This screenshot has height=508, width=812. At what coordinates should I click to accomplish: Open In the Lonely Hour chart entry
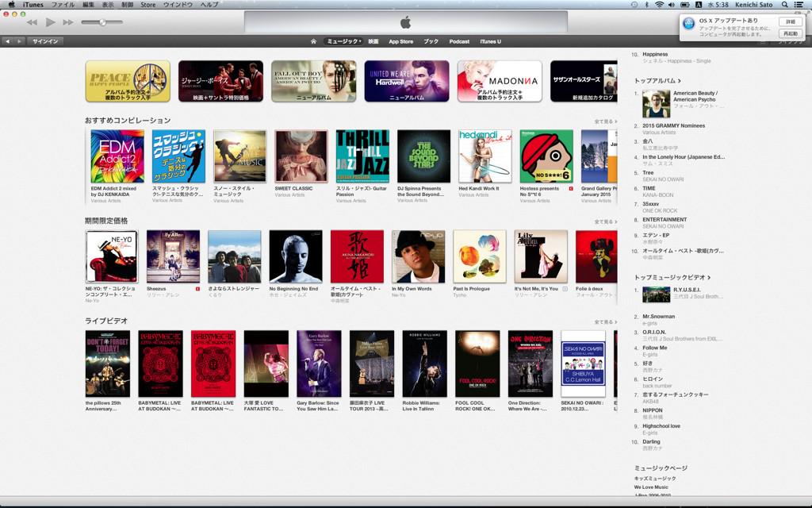coord(684,156)
